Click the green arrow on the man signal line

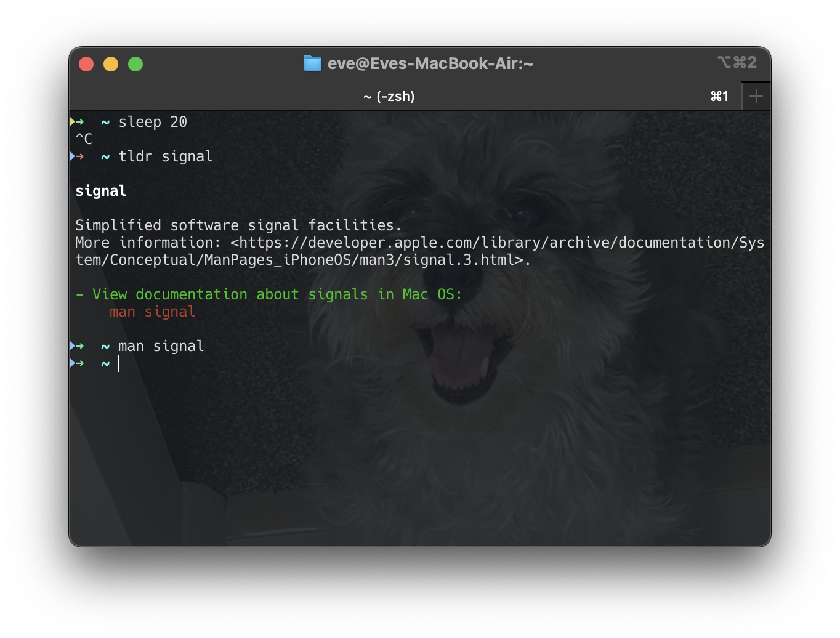(80, 345)
